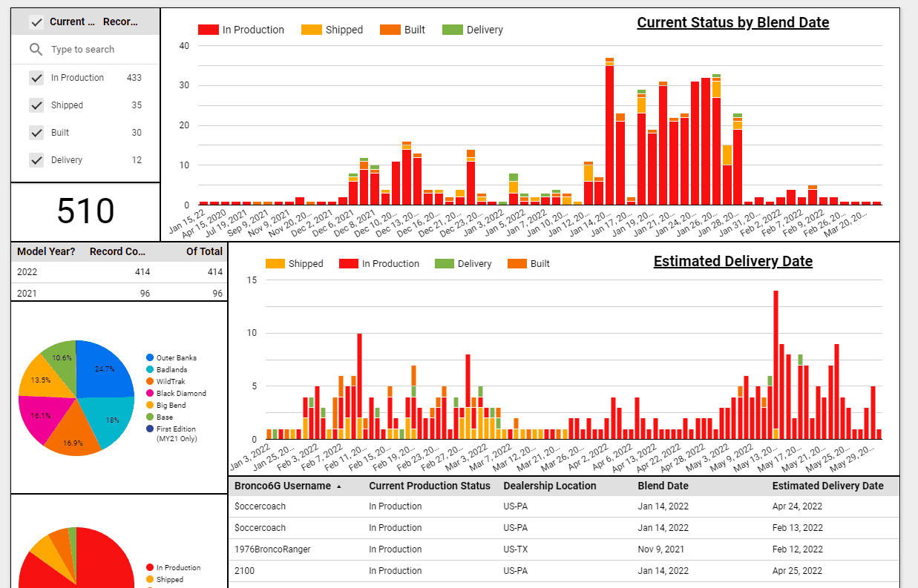Click Feb 12, 2022 estimated delivery cell
The width and height of the screenshot is (918, 588).
tap(798, 549)
